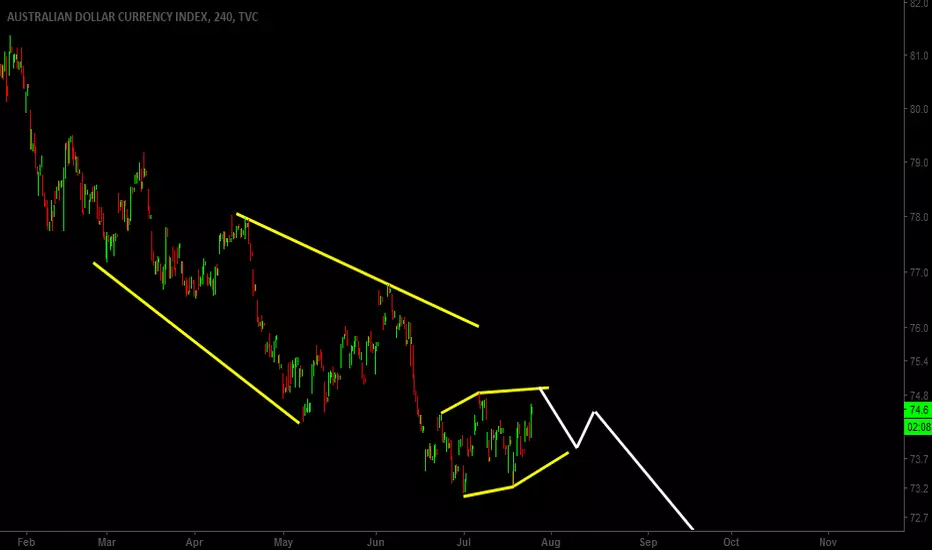Click the Sep label on time axis
This screenshot has height=550, width=932.
[x=648, y=542]
